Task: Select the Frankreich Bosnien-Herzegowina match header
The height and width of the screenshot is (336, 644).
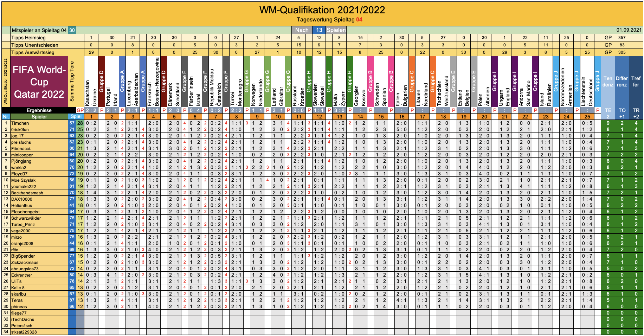Action: [153, 82]
